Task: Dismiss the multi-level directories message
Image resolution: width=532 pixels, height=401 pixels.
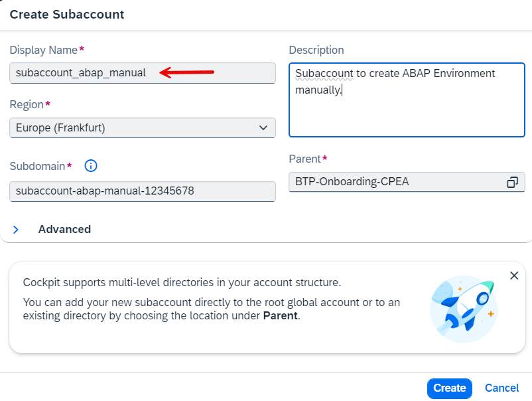Action: (x=514, y=276)
